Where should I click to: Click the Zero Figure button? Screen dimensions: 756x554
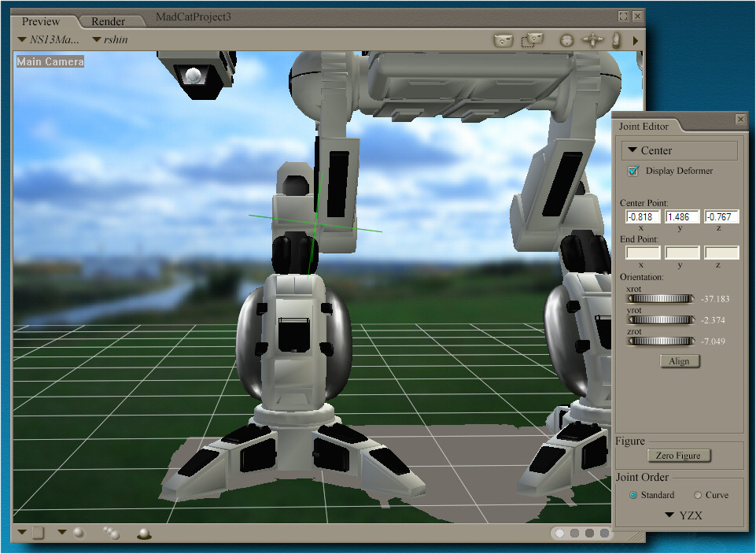[678, 456]
